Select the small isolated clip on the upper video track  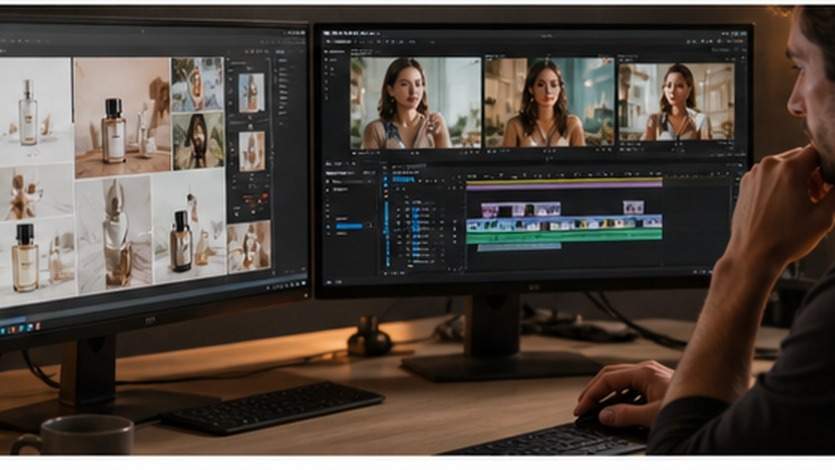pyautogui.click(x=633, y=207)
